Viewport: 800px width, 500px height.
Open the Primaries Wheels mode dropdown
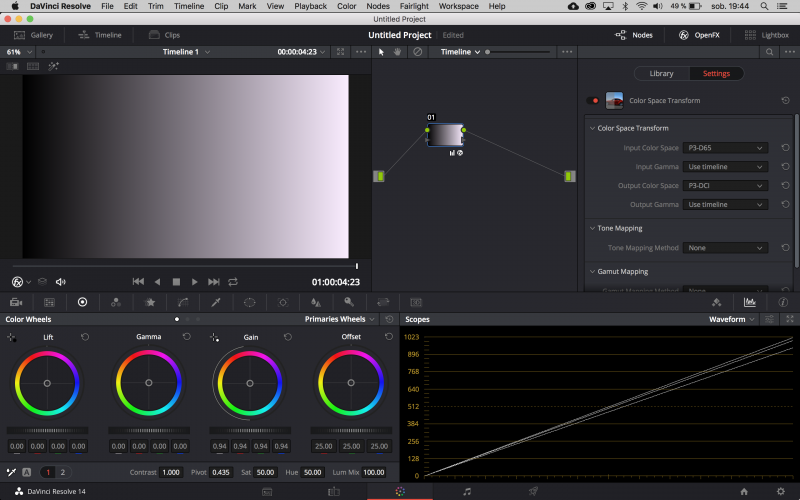coord(339,319)
